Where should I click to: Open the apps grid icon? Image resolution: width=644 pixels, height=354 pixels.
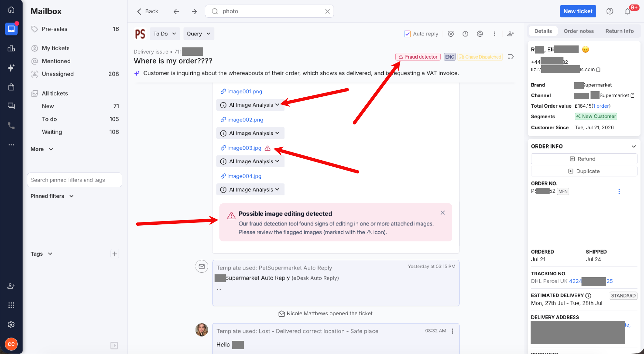pos(11,305)
